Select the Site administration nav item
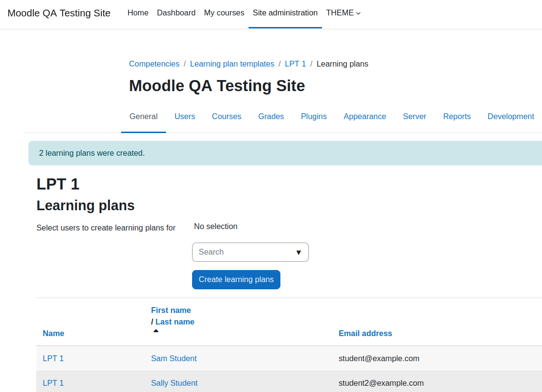The width and height of the screenshot is (542, 392). pos(285,13)
